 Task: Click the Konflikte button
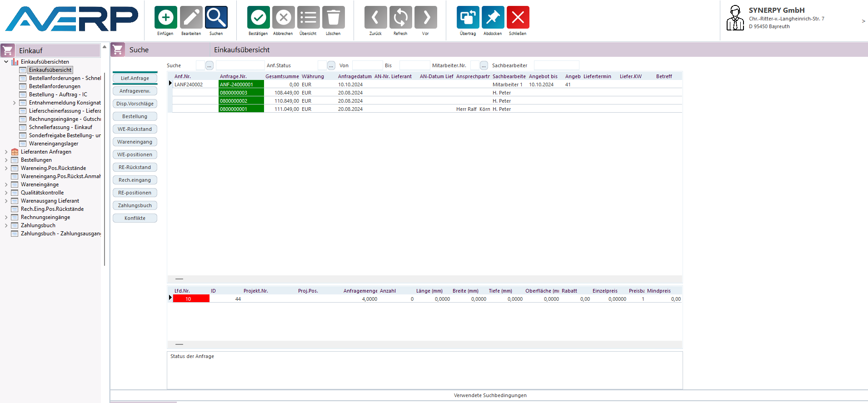135,218
